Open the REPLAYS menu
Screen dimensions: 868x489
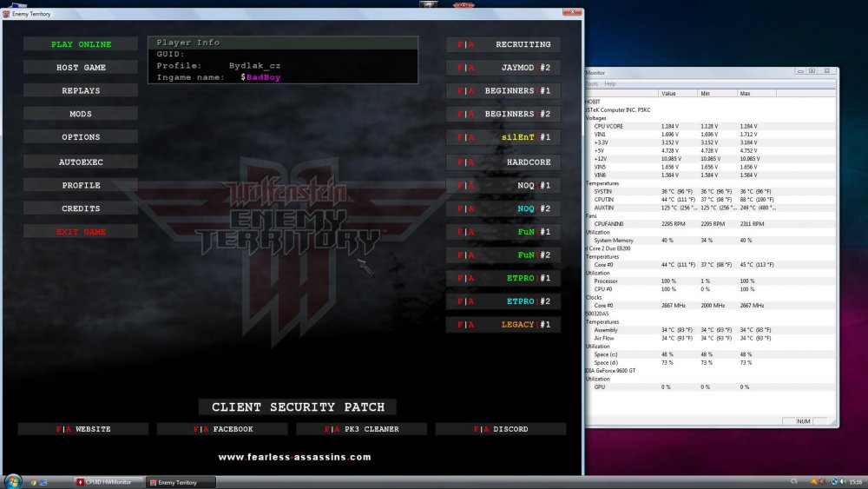(81, 91)
